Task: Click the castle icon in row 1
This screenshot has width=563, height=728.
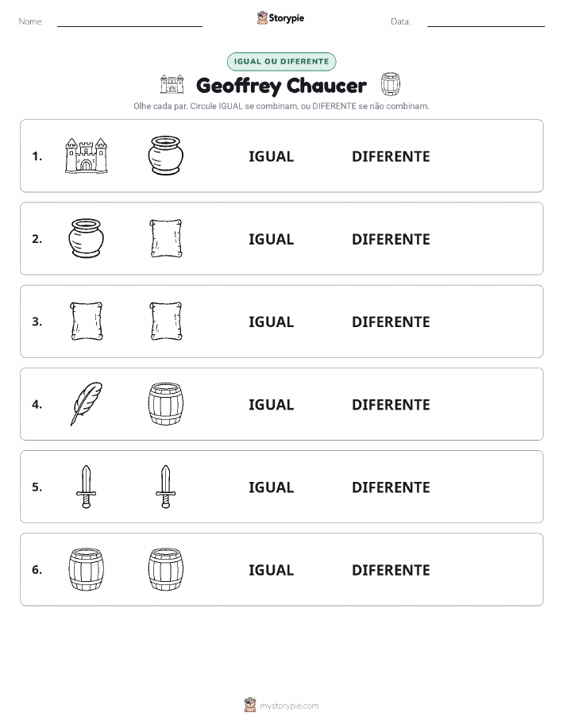Action: click(87, 156)
